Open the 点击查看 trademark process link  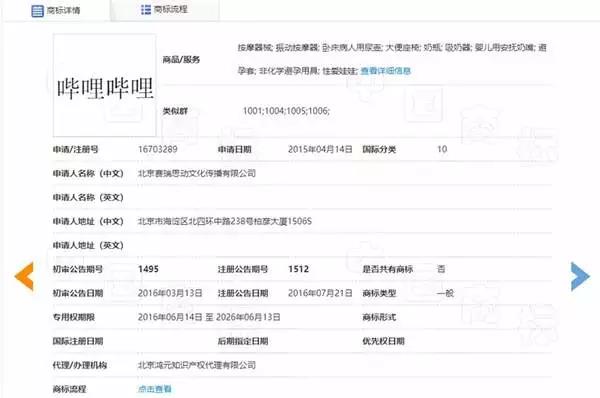click(155, 389)
